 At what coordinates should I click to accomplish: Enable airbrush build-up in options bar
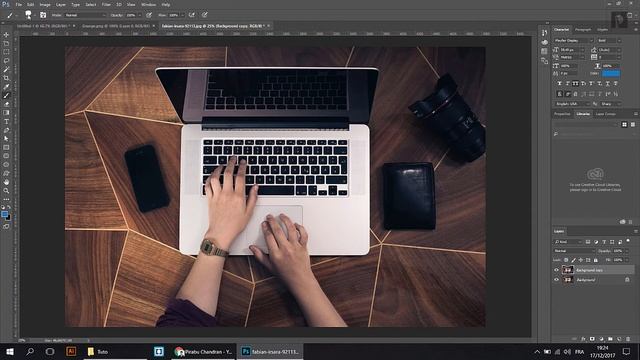tap(192, 15)
